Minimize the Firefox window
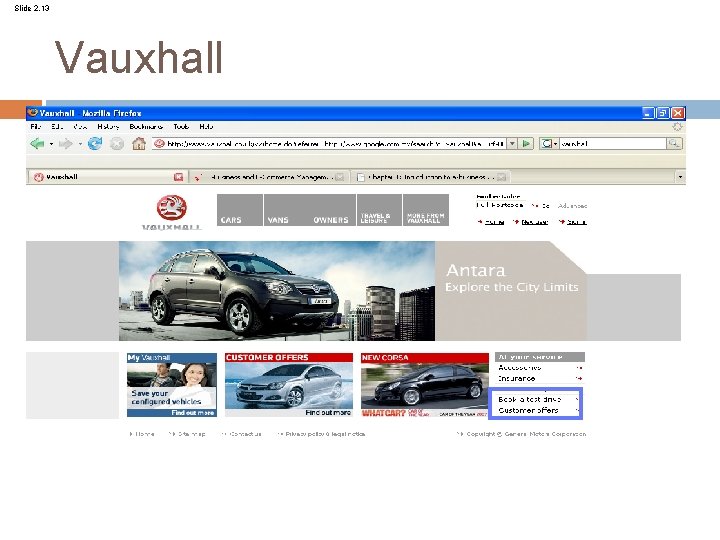720x540 pixels. 648,113
